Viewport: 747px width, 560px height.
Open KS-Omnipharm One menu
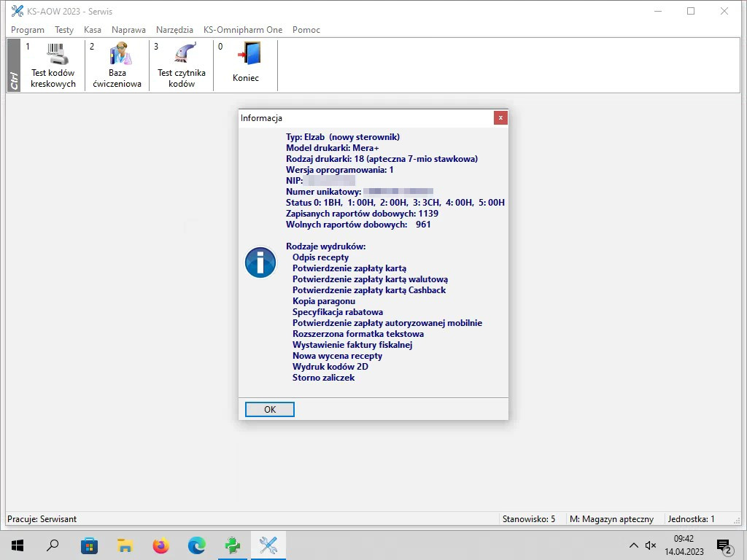click(x=243, y=29)
